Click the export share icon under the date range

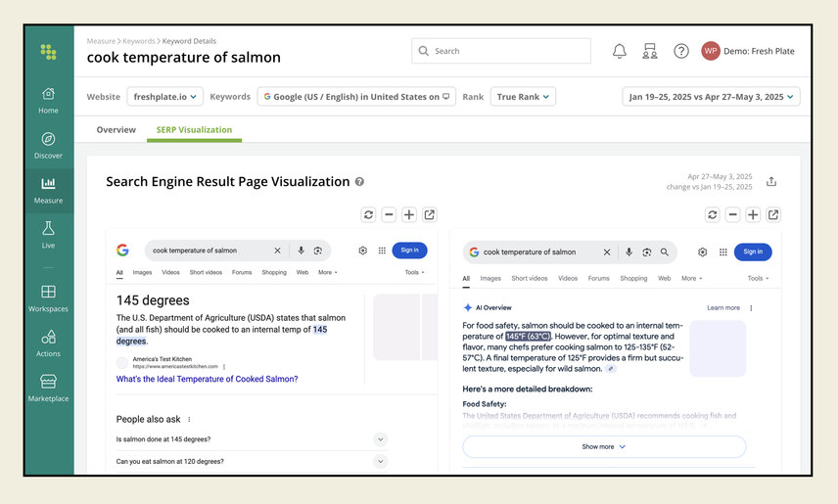(x=771, y=181)
